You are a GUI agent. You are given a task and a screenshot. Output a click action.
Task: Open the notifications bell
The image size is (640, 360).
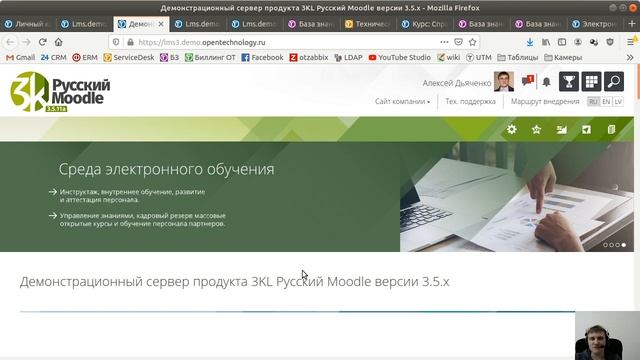tap(546, 82)
